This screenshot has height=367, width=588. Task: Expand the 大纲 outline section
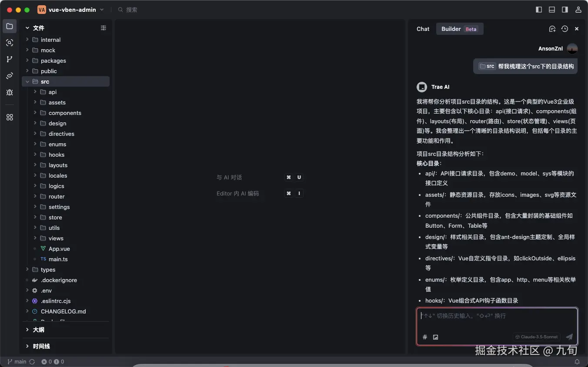(x=66, y=330)
